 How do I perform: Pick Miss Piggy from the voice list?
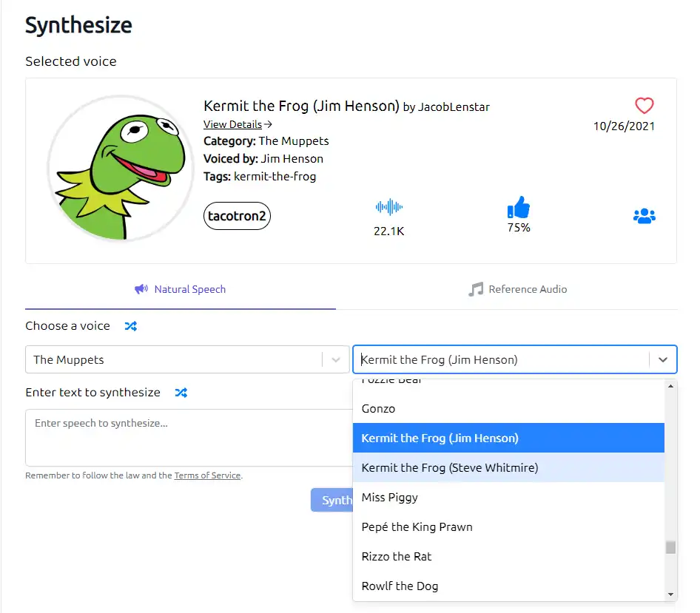coord(508,498)
